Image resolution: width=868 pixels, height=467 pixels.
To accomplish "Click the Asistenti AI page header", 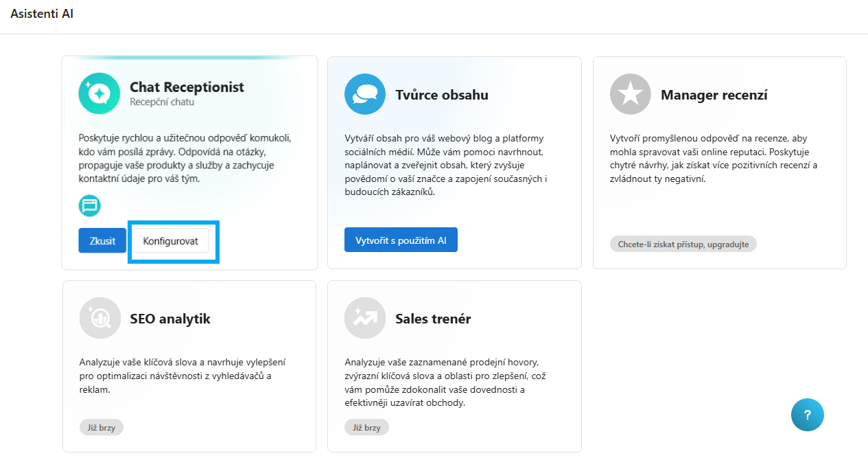I will pyautogui.click(x=42, y=14).
